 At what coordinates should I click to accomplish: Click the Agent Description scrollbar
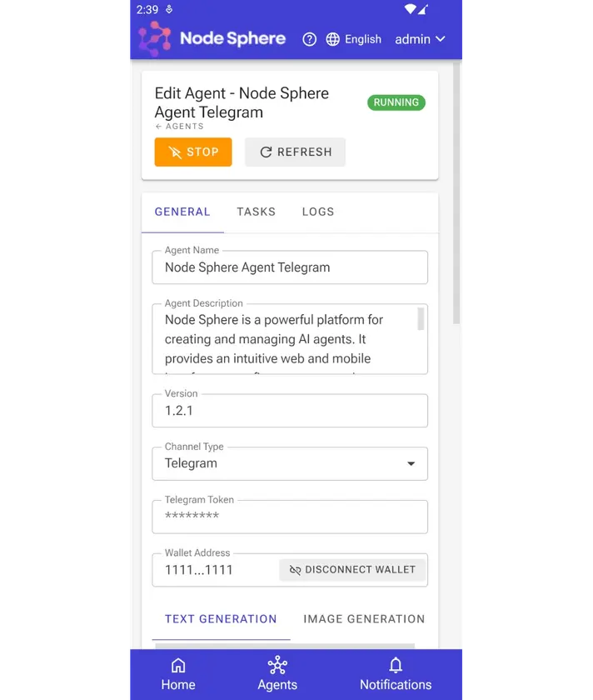421,318
